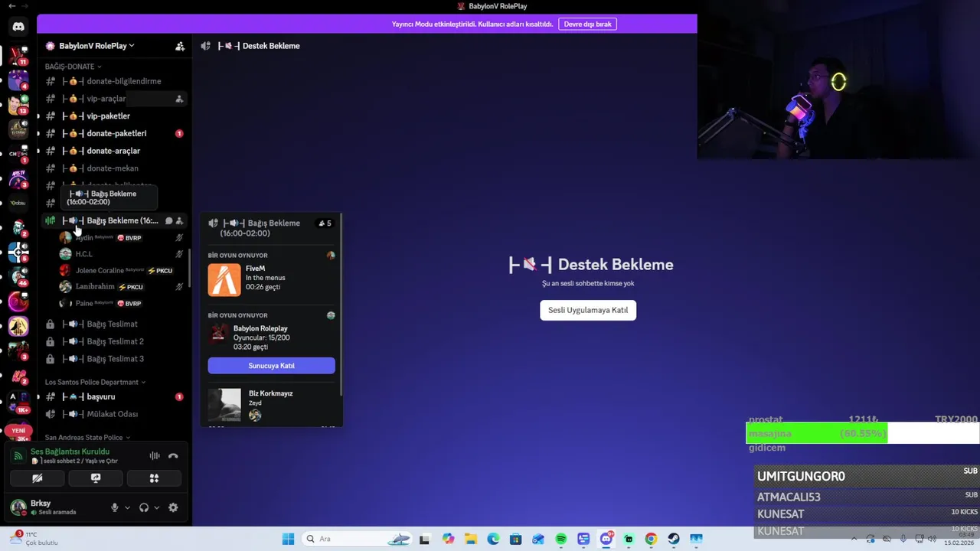980x551 pixels.
Task: Click Sunucuya Katıl in popup
Action: [x=271, y=366]
